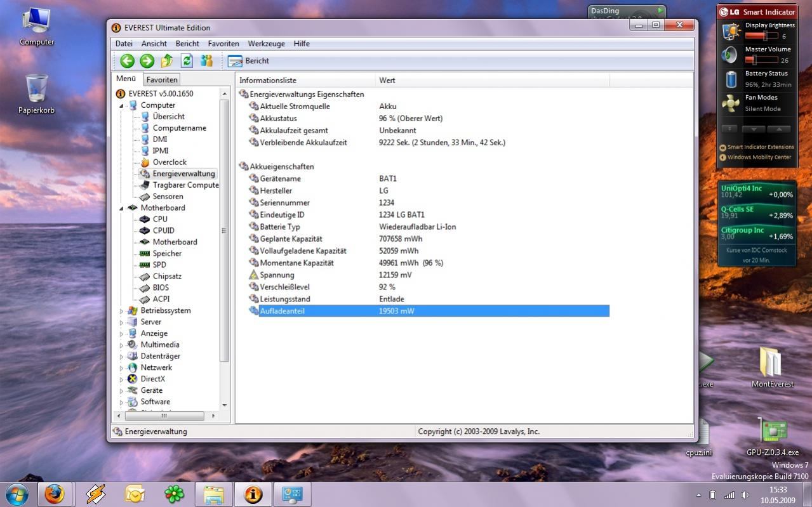The height and width of the screenshot is (507, 812).
Task: Open Smart Indicator Extensions link
Action: (x=756, y=147)
